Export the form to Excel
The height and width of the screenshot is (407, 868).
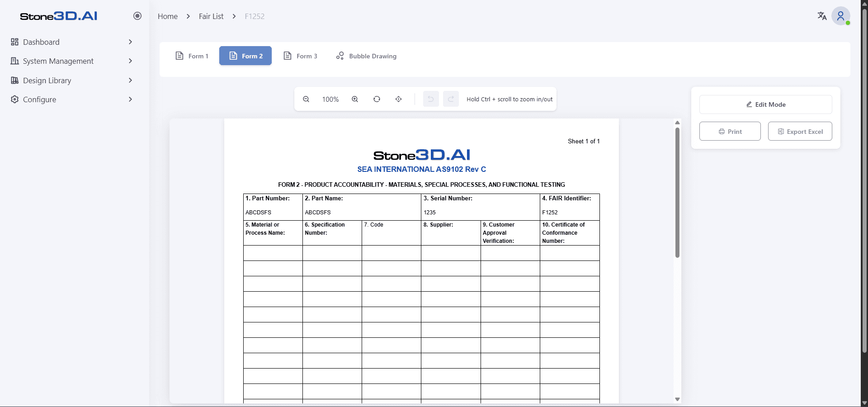(x=800, y=131)
